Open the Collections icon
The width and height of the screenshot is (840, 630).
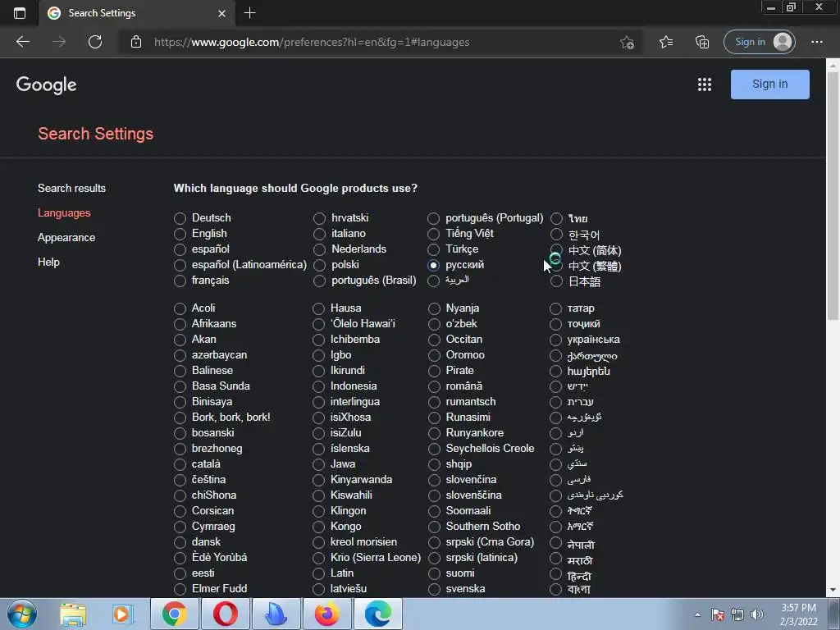point(702,42)
